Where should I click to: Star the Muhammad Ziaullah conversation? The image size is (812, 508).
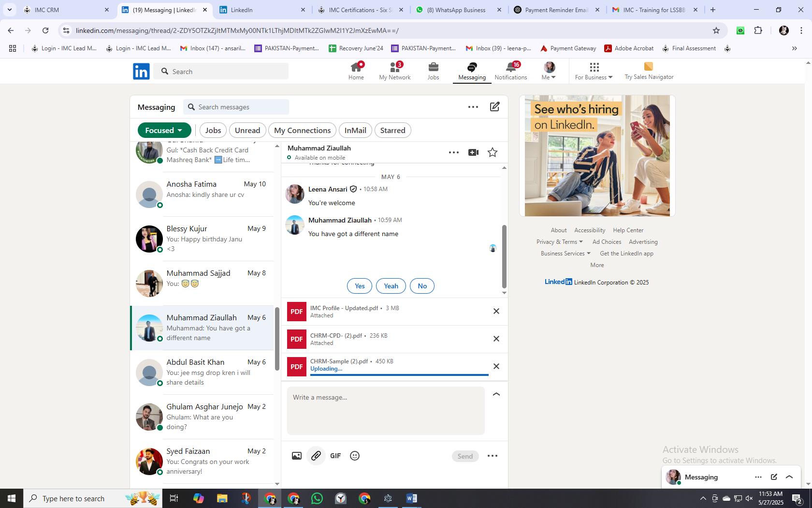coord(493,152)
